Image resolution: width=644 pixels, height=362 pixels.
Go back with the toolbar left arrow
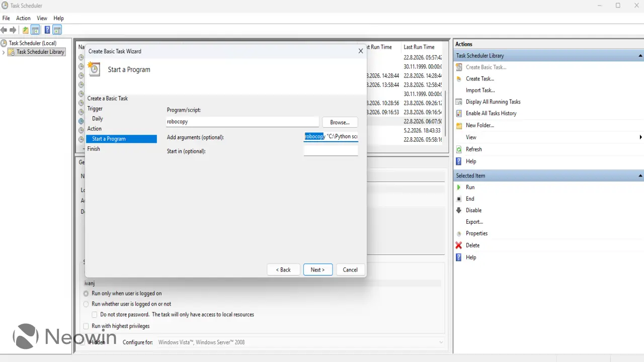[x=4, y=30]
